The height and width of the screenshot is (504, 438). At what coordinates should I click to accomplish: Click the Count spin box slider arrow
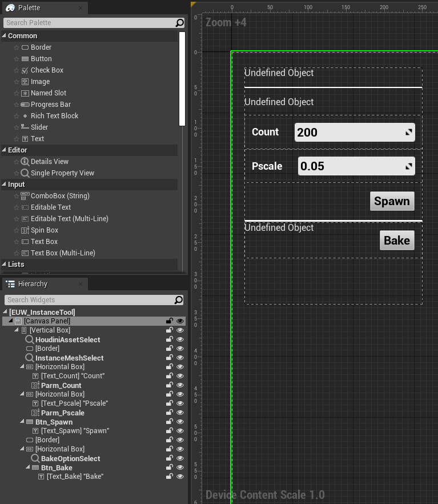[x=408, y=132]
